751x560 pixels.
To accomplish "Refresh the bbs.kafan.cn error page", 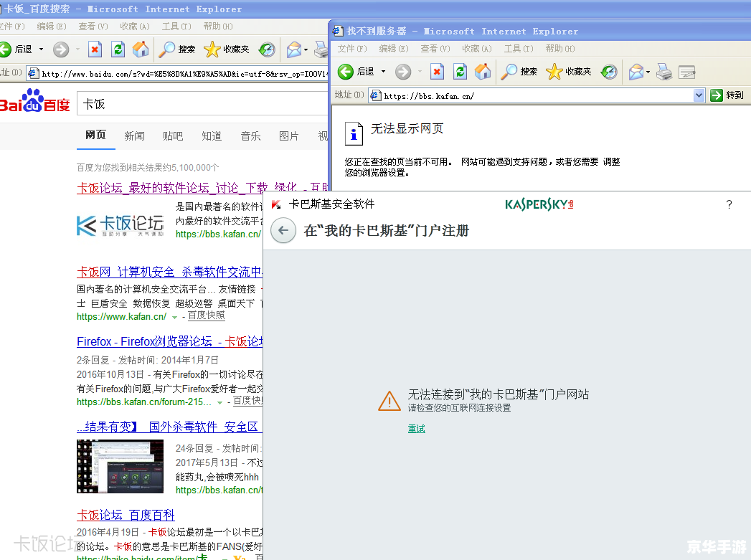I will pyautogui.click(x=460, y=72).
